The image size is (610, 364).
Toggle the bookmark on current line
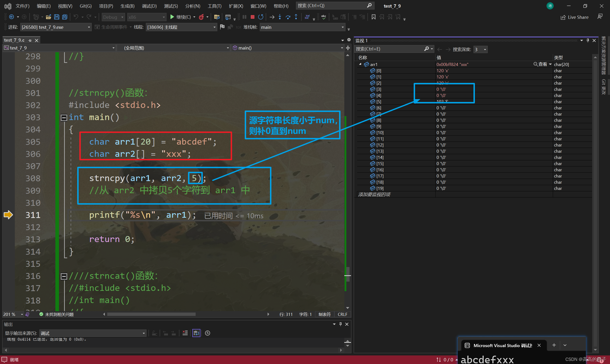tap(373, 17)
